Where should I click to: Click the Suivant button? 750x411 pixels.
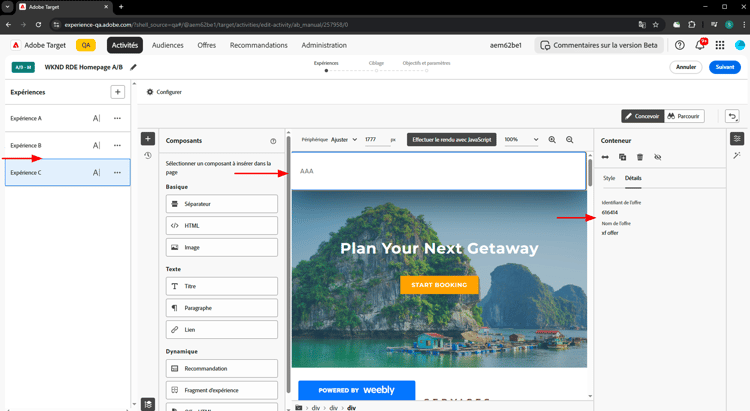(x=725, y=67)
